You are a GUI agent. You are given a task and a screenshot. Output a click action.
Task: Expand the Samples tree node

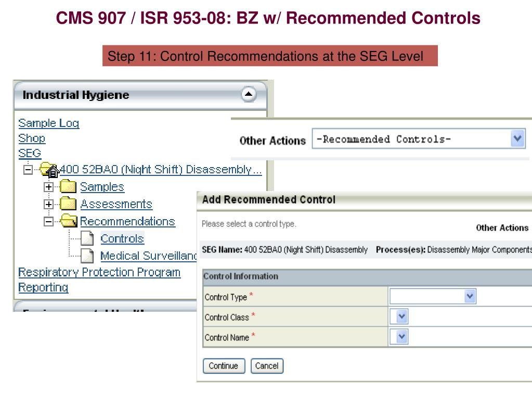coord(48,187)
